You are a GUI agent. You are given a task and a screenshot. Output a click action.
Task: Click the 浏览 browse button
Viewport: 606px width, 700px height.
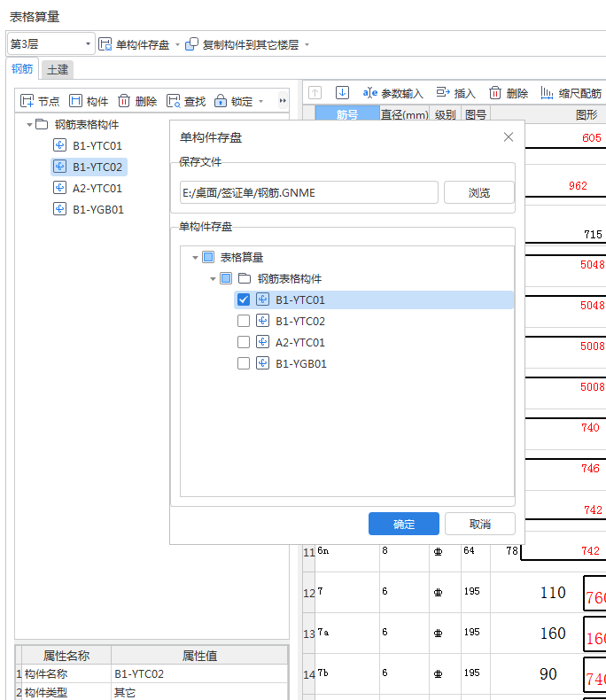pyautogui.click(x=478, y=192)
